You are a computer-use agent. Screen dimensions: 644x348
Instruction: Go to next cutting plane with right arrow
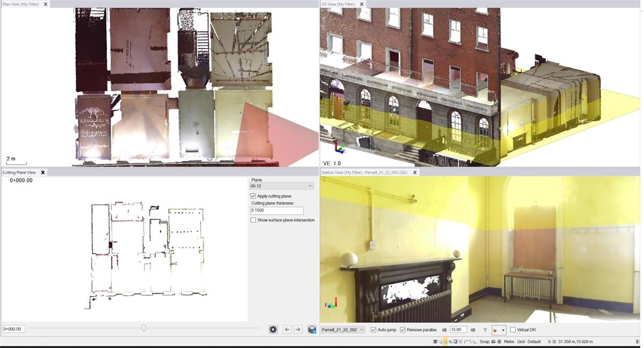tap(298, 329)
